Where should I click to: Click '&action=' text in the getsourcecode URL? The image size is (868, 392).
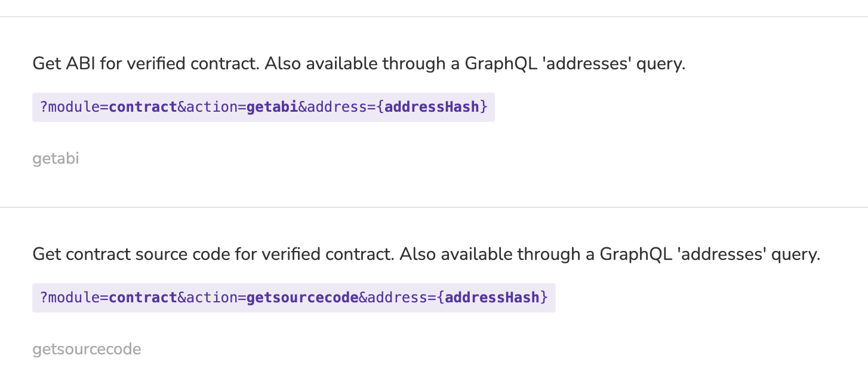tap(212, 298)
